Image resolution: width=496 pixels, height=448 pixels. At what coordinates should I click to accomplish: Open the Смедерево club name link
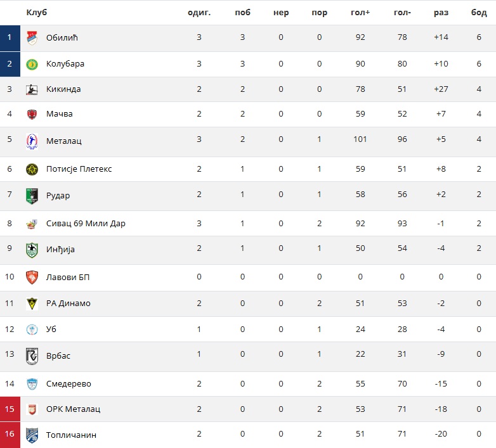point(69,384)
